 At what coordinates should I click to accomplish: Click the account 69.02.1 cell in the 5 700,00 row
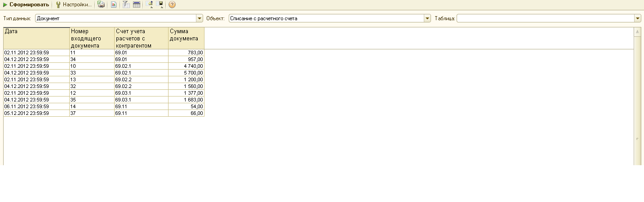point(142,73)
